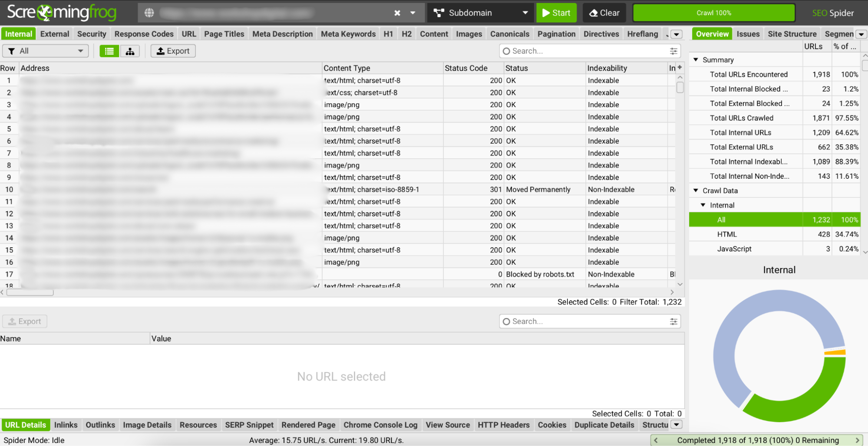Open the Duplicate Details tab
868x446 pixels.
[604, 425]
